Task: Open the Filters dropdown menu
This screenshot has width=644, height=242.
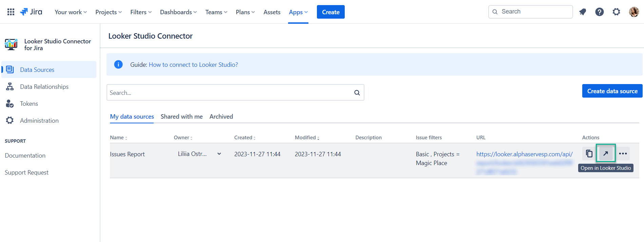Action: point(141,12)
